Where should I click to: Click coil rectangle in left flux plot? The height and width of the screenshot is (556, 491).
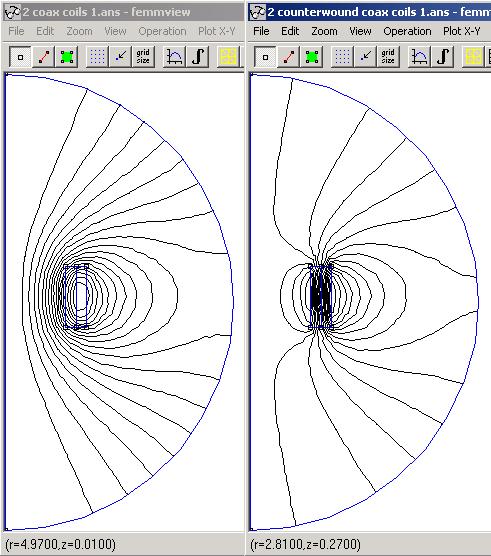point(76,297)
